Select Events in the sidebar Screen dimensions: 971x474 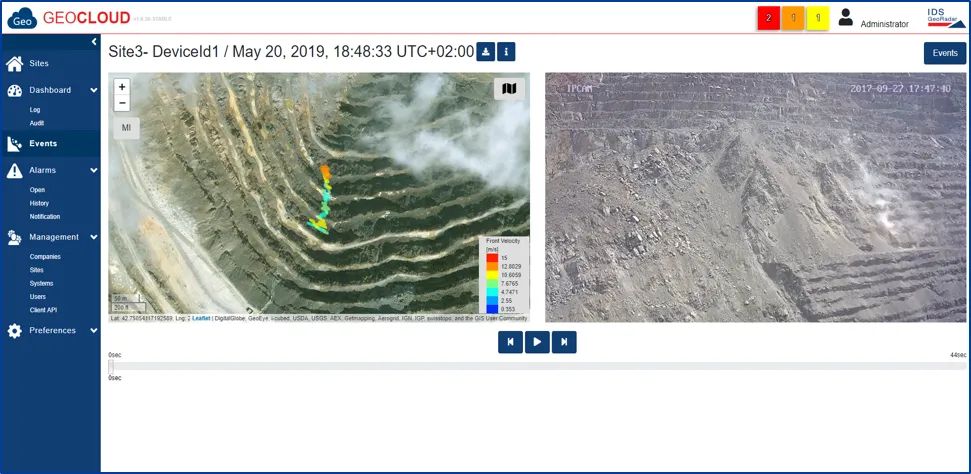click(x=43, y=143)
